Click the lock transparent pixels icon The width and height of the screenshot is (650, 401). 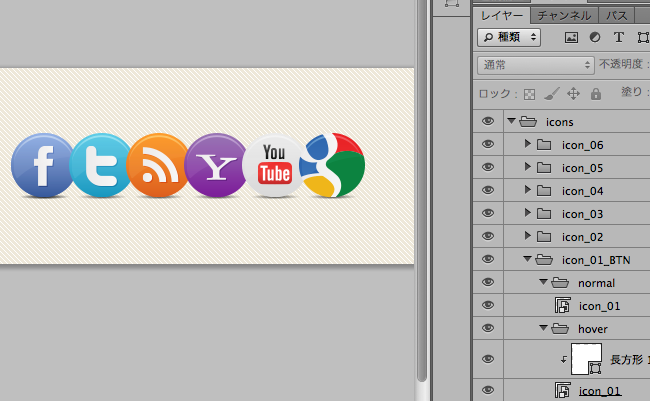point(531,94)
